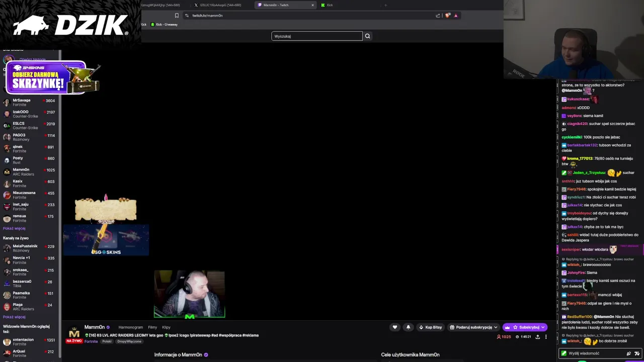The width and height of the screenshot is (644, 362).
Task: Click the Mamm0n channel name
Action: click(x=95, y=327)
